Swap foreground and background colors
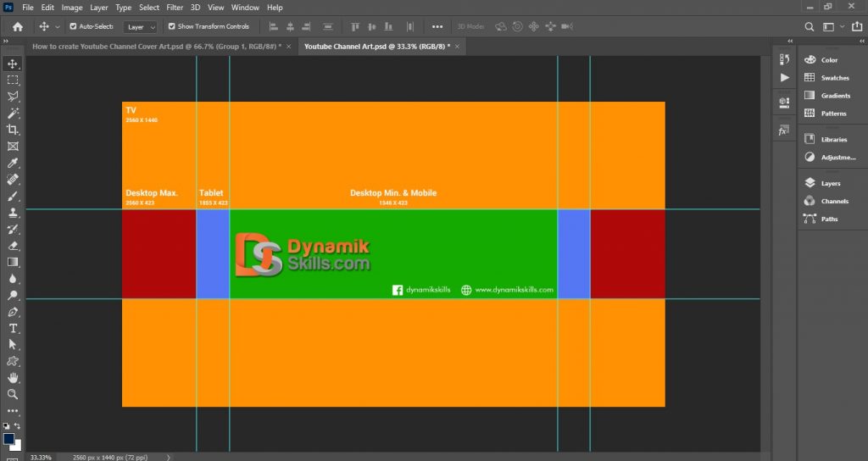 (x=17, y=426)
